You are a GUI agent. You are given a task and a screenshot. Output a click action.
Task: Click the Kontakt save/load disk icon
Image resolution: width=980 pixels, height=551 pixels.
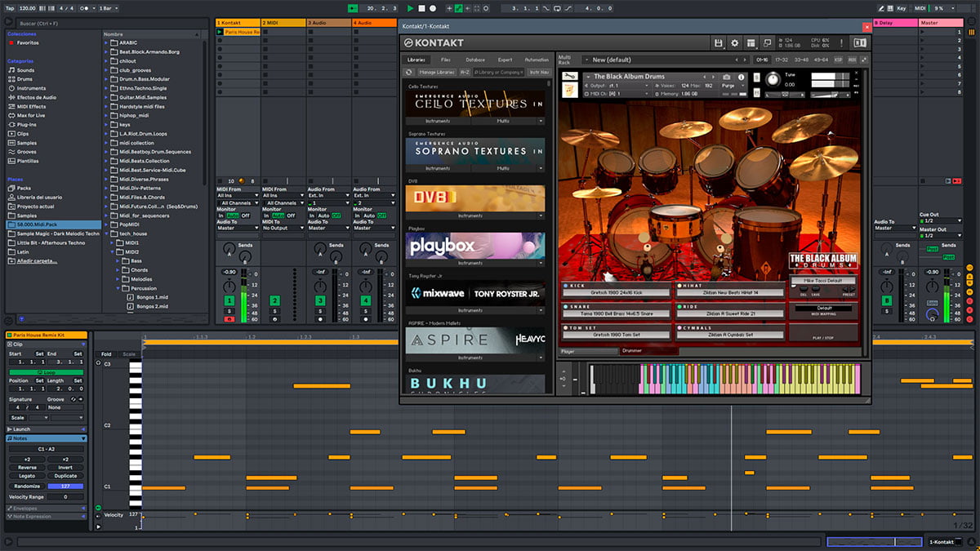point(718,42)
